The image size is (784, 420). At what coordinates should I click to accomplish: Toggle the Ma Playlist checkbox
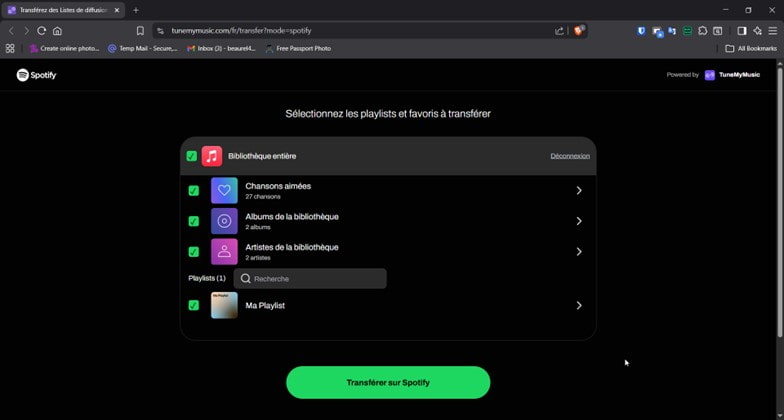click(193, 306)
